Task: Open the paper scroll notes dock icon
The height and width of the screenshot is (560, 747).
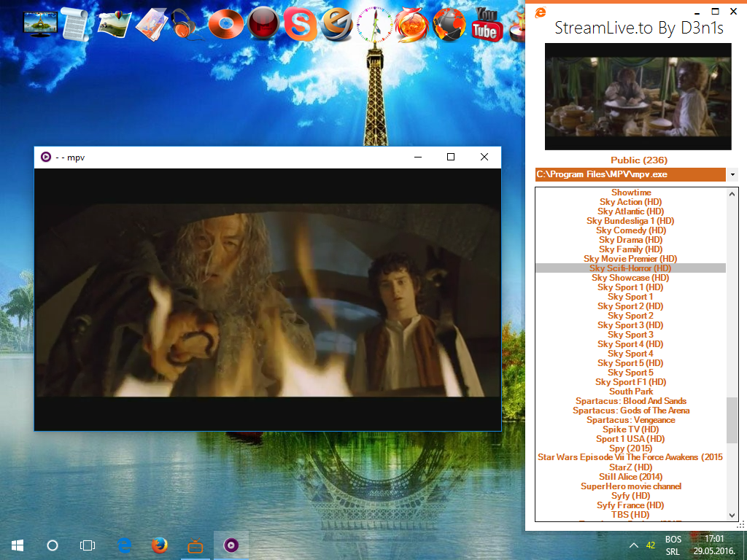Action: [x=75, y=24]
